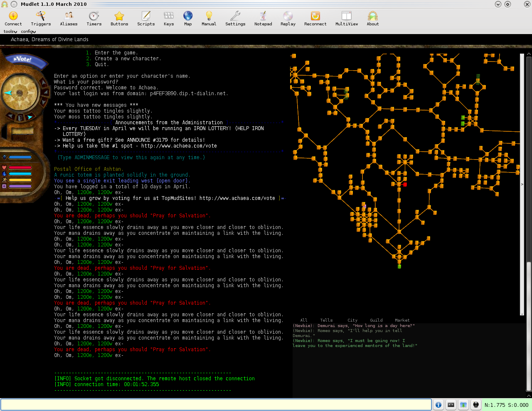Select the Achaea, Dreams of Divine Lands tab
Screen dimensions: 532x411
(x=49, y=39)
